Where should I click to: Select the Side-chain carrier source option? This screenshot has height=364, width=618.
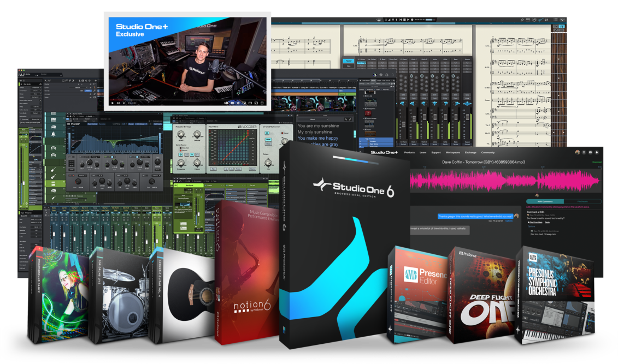pos(185,147)
